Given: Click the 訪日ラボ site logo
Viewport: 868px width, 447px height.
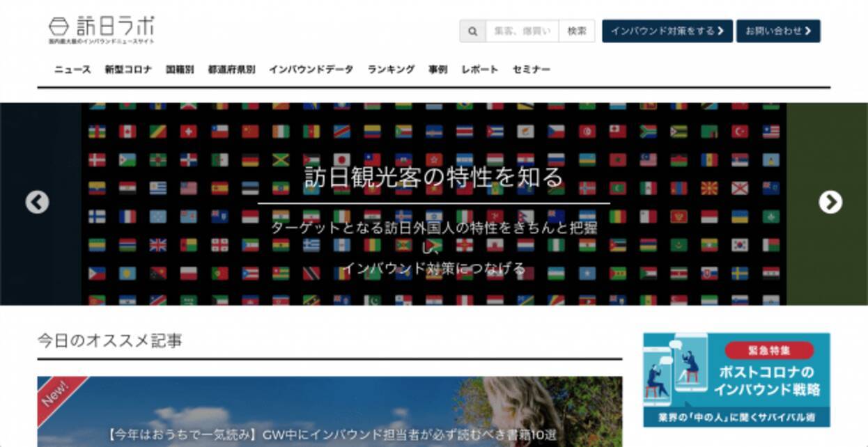Looking at the screenshot, I should (x=102, y=30).
